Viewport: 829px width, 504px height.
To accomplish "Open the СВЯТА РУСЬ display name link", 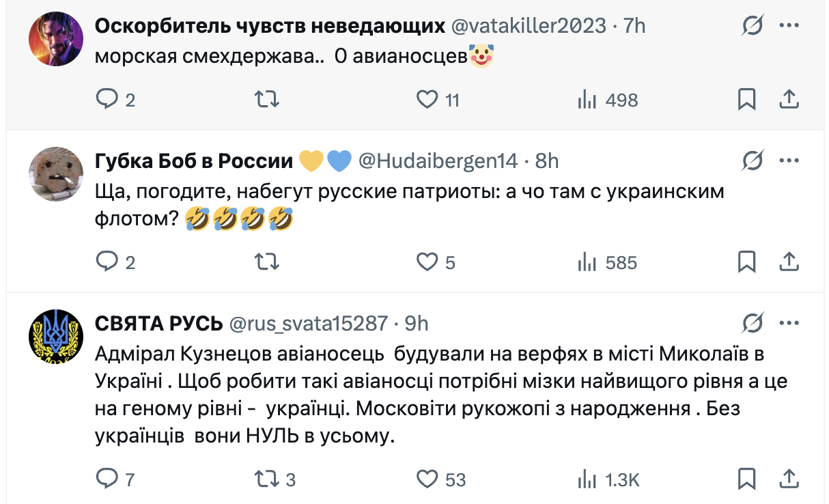I will click(158, 323).
